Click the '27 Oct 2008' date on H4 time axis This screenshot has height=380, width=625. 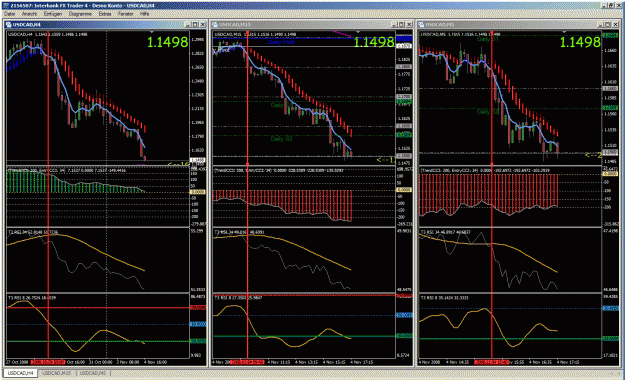[18, 362]
